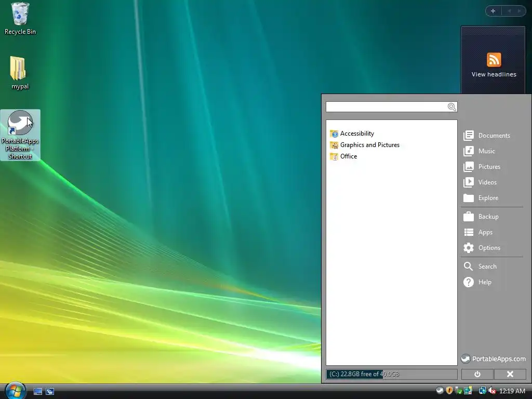The image size is (532, 399).
Task: Open the Pictures folder shortcut
Action: [482, 167]
